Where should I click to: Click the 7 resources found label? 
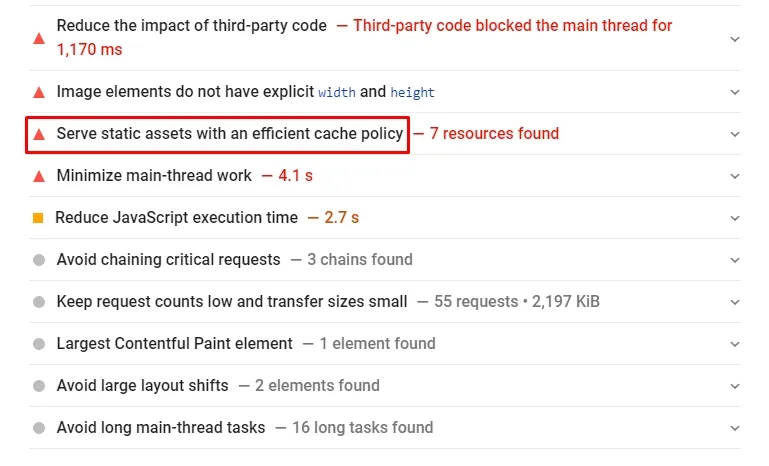(494, 133)
